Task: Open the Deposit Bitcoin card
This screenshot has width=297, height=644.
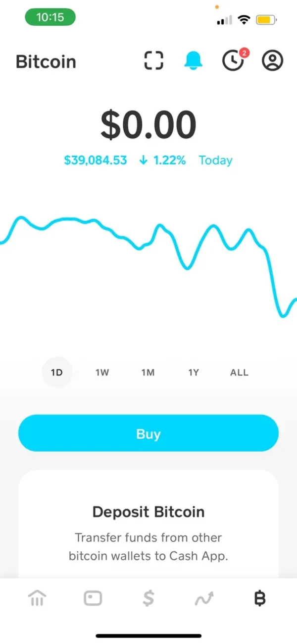Action: pyautogui.click(x=148, y=526)
